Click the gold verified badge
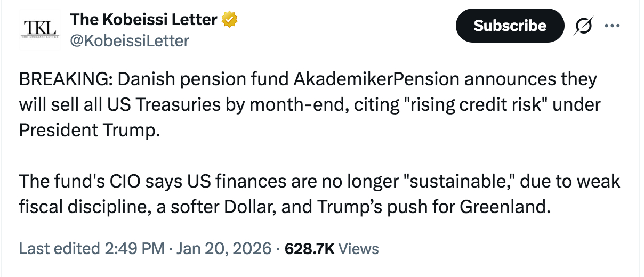 (x=230, y=20)
